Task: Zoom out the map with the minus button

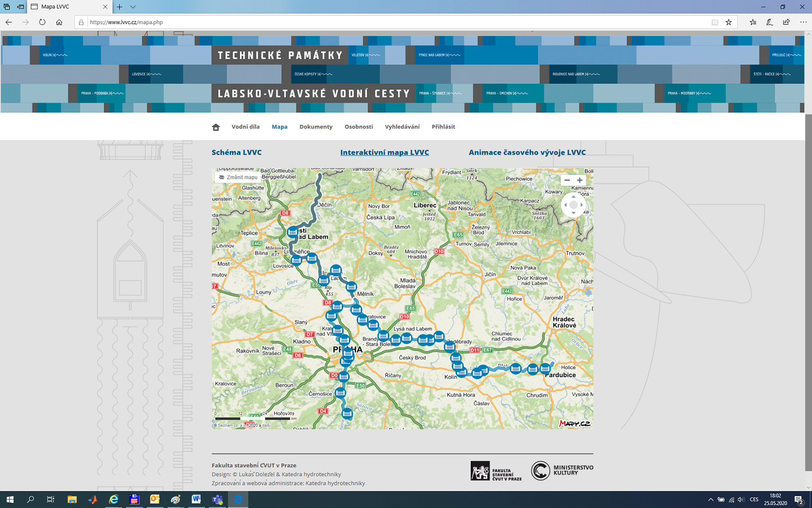Action: point(567,180)
